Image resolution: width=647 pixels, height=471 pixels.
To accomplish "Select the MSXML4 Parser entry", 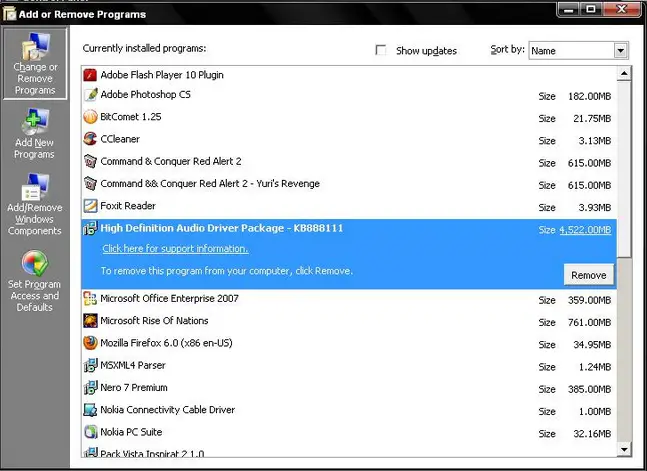I will pyautogui.click(x=349, y=366).
